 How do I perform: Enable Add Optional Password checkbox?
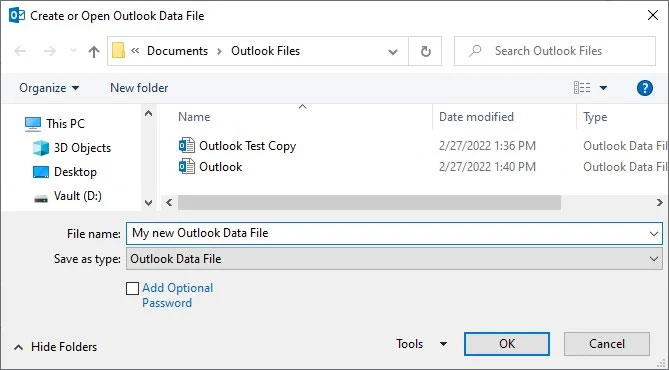tap(132, 288)
